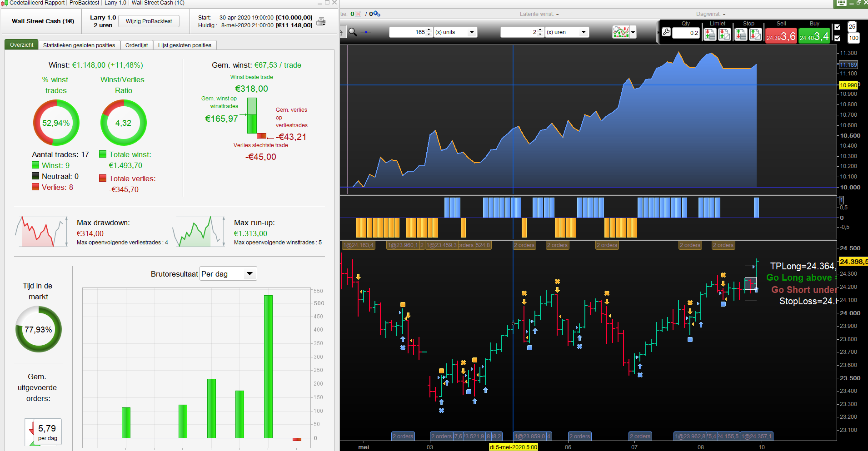Open the (x) uren timeframe dropdown
Screen dimensions: 868x451
coord(567,32)
